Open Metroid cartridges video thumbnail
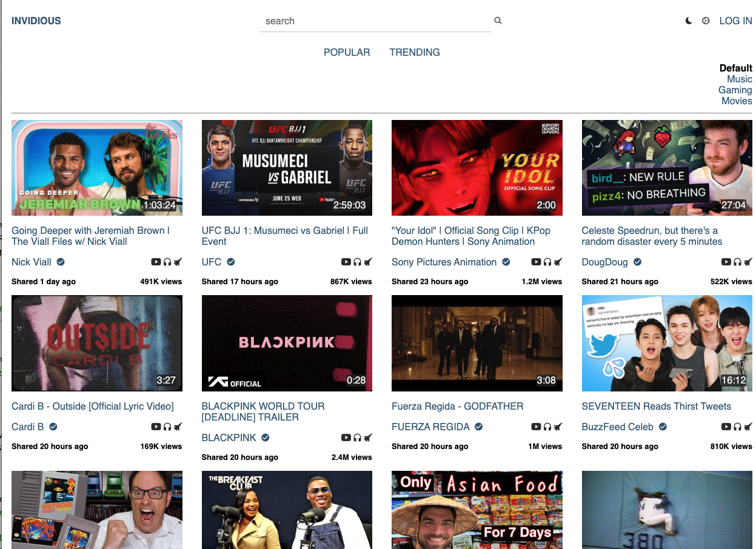The image size is (756, 549). (x=97, y=510)
